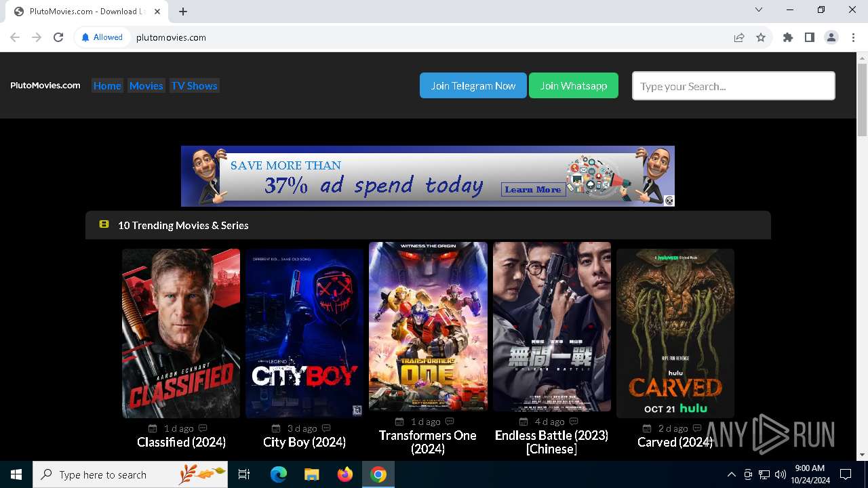Open Endless Battle (2023) [Chinese] title link

552,442
